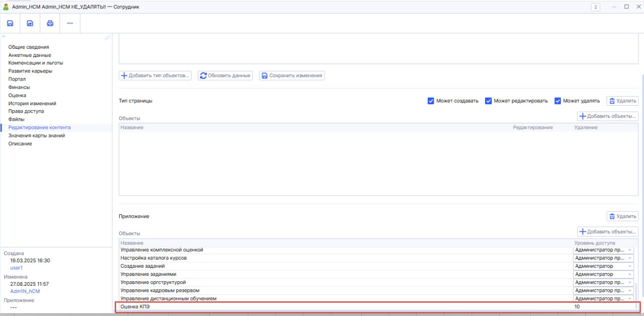Open the Права доступа section
The image size is (644, 316).
[26, 111]
